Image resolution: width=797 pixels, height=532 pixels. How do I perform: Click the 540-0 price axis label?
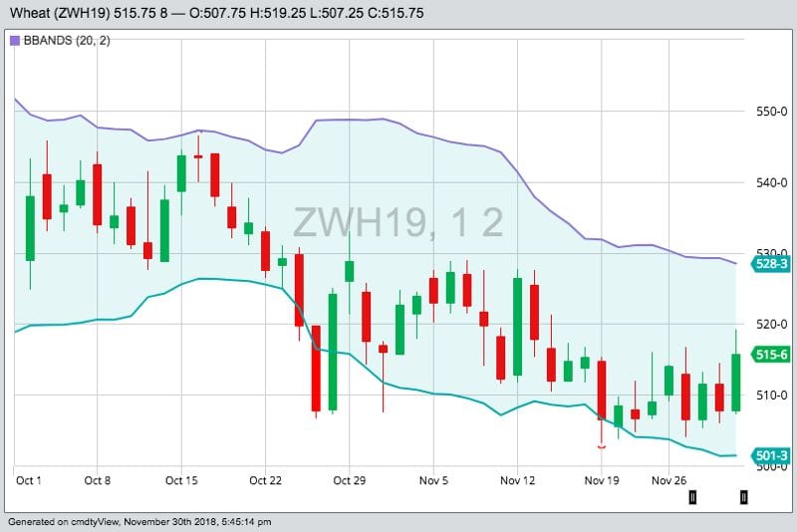point(771,182)
